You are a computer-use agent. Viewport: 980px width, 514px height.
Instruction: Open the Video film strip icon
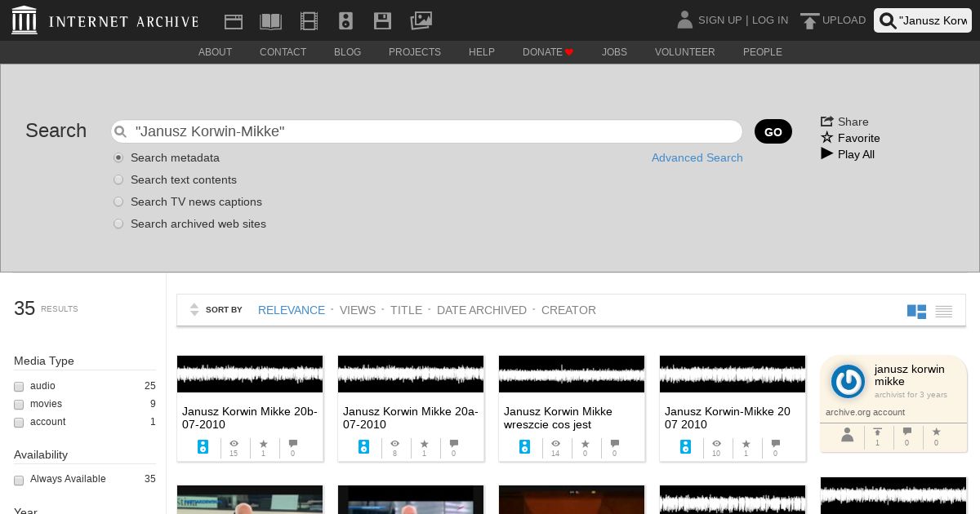click(x=309, y=21)
